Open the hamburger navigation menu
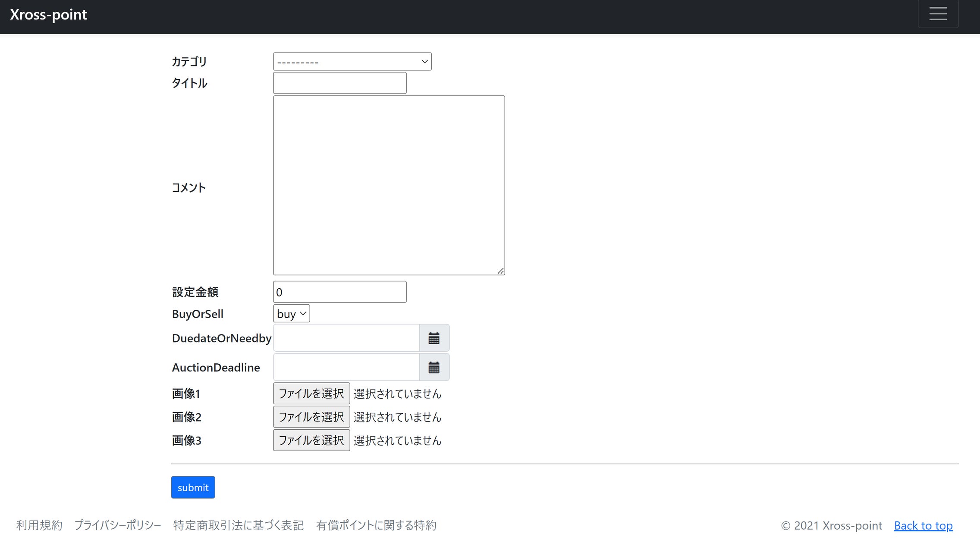 pos(938,14)
